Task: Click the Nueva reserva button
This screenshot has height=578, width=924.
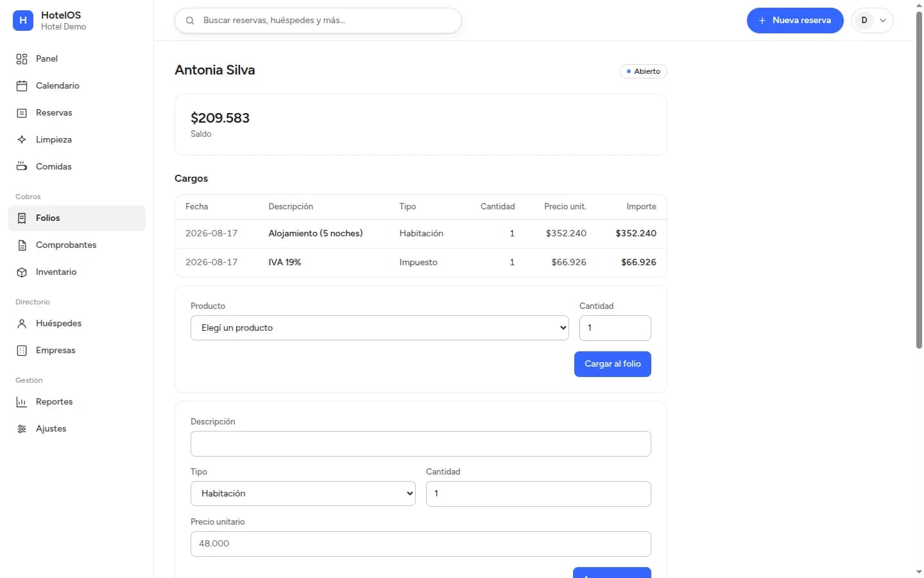Action: (x=795, y=21)
